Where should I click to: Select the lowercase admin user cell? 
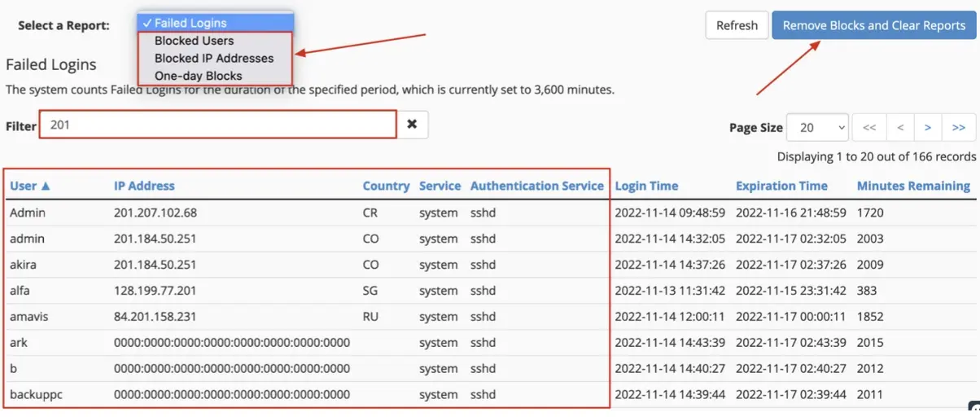[28, 239]
